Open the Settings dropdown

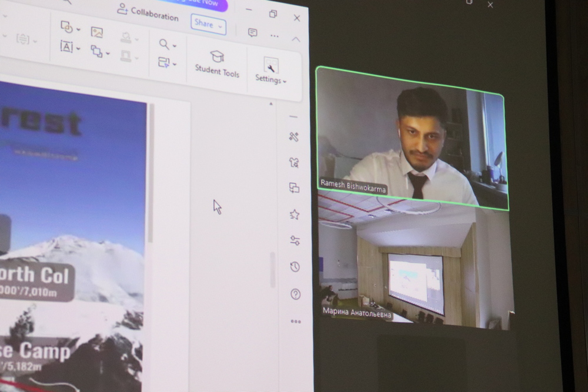click(270, 71)
